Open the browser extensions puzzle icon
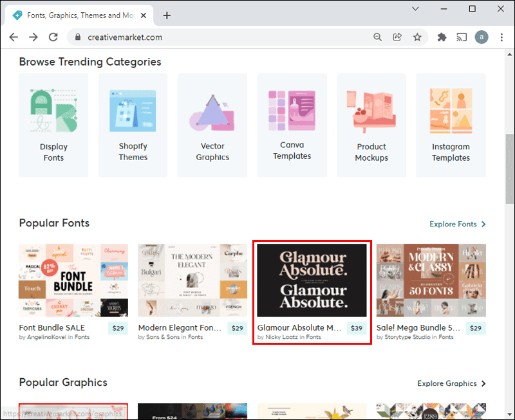The width and height of the screenshot is (515, 420). 442,37
